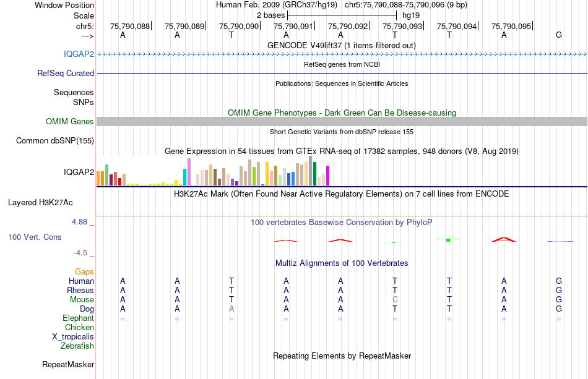Open the OMIM Genes track label
The image size is (588, 379).
click(69, 121)
